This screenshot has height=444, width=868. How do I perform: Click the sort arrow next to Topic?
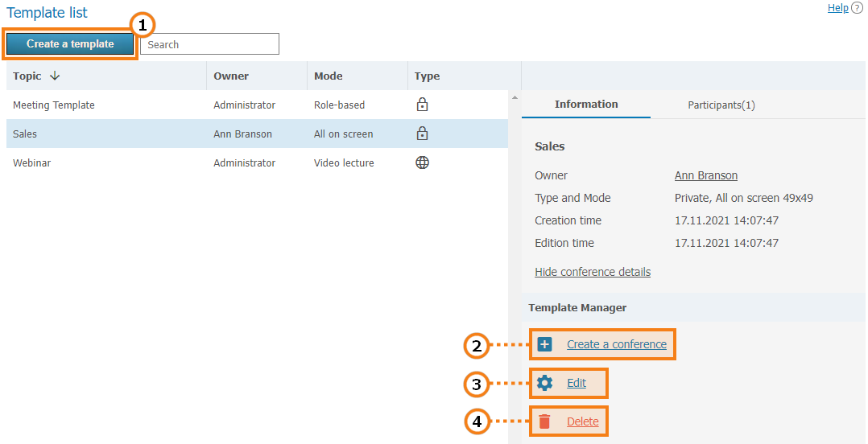point(55,76)
